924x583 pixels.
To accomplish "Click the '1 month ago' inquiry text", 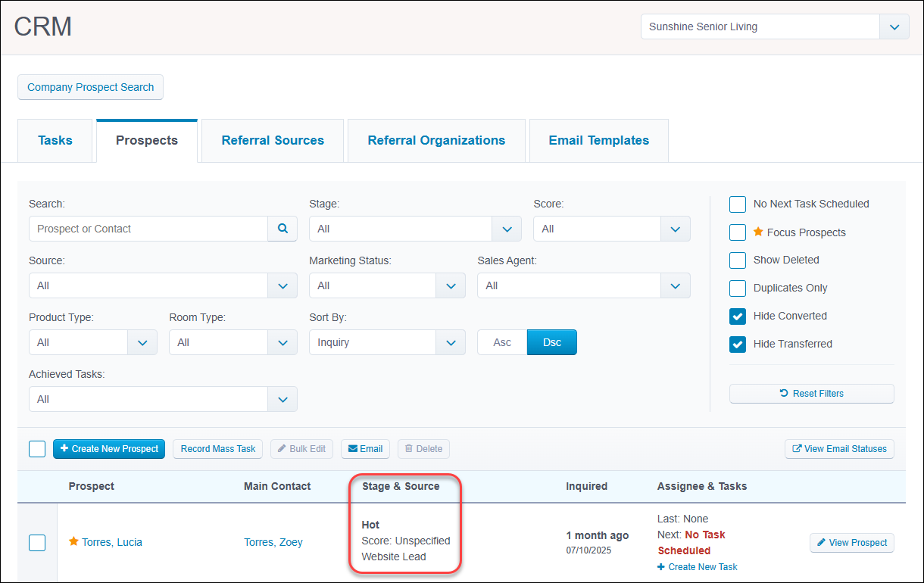I will 598,535.
